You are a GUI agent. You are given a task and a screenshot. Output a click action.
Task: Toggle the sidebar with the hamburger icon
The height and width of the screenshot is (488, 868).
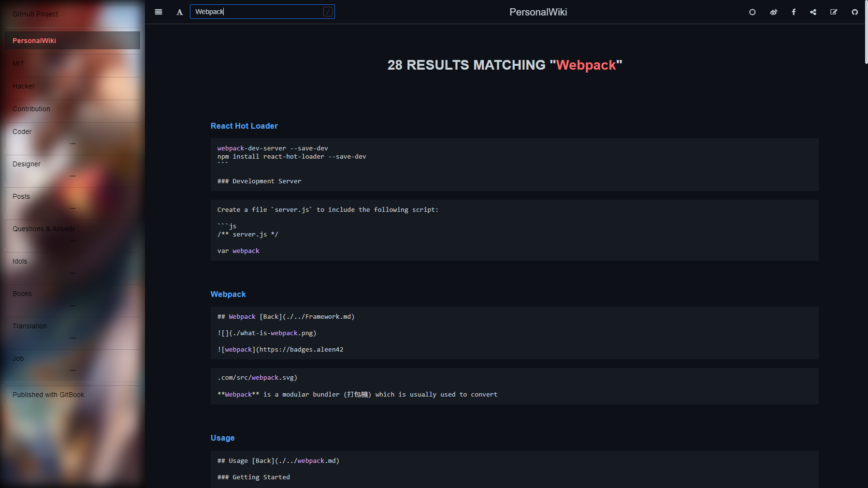pyautogui.click(x=159, y=12)
